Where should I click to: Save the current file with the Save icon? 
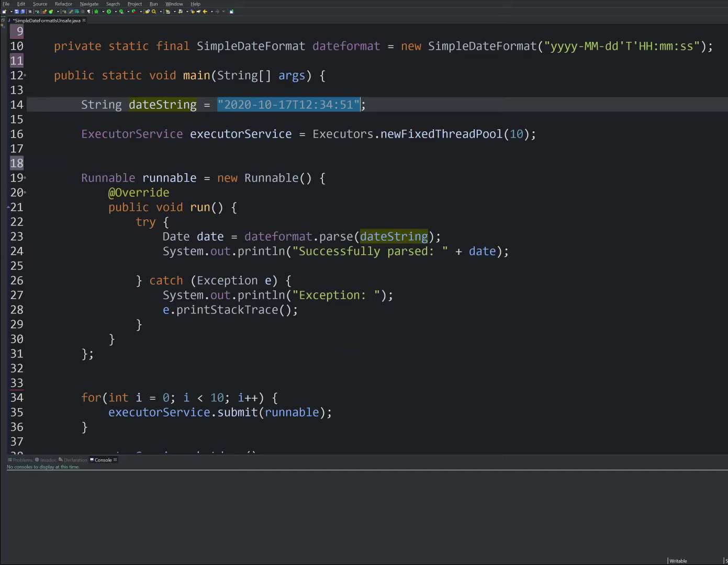click(x=16, y=11)
